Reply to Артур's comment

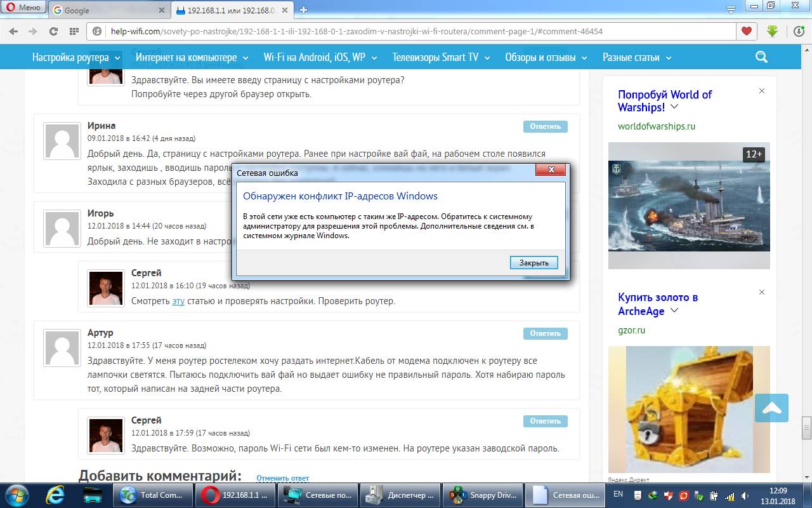(x=546, y=333)
